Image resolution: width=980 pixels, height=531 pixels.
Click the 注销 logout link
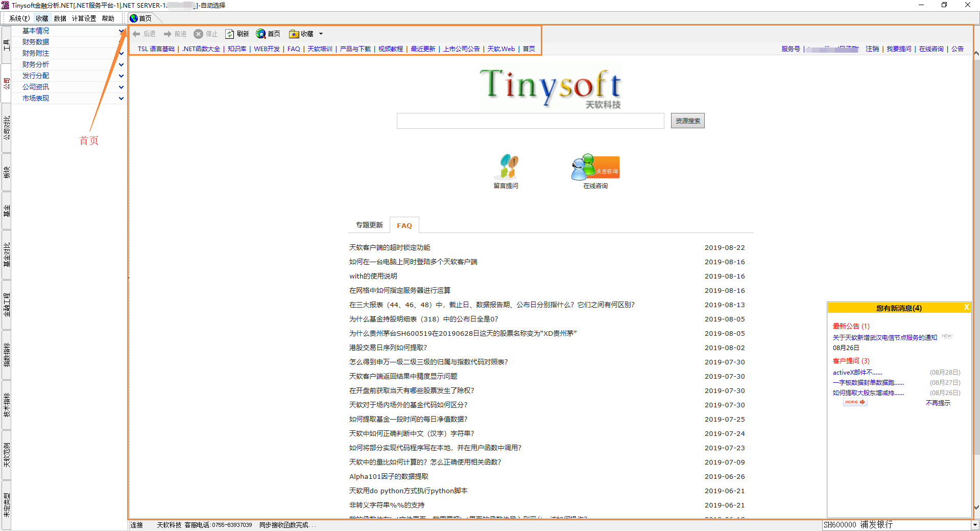point(872,49)
